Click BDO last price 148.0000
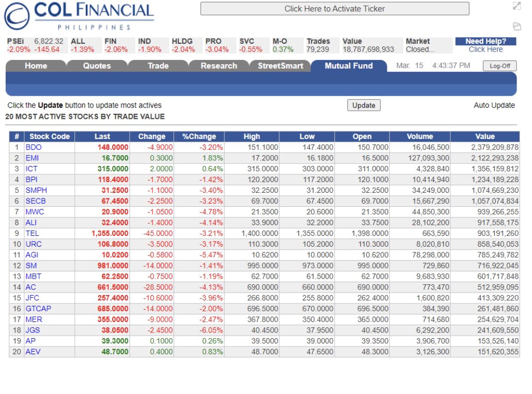 [113, 147]
